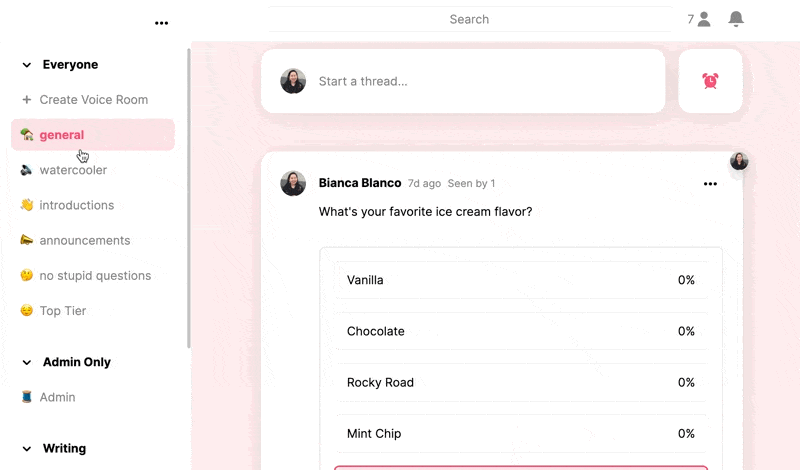This screenshot has height=470, width=800.
Task: Open the introductions channel
Action: [93, 205]
